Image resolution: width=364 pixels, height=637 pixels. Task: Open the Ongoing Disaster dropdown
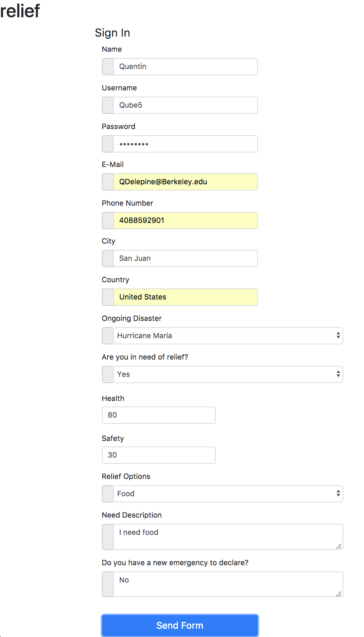[228, 336]
